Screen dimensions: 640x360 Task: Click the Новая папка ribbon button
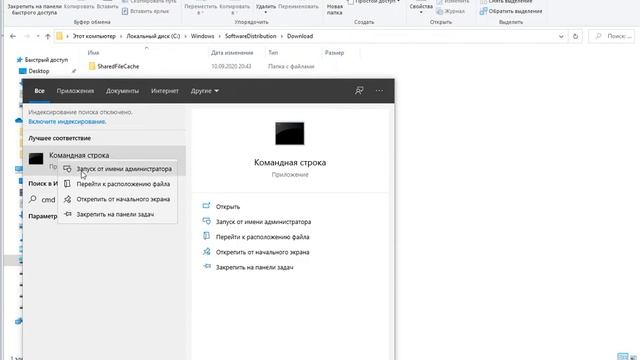tap(335, 8)
